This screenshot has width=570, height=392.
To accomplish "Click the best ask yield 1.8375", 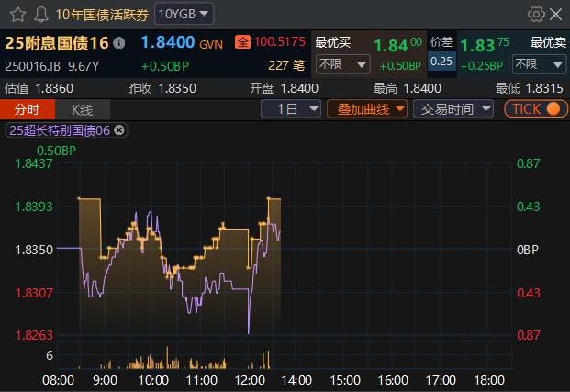I will 485,45.
